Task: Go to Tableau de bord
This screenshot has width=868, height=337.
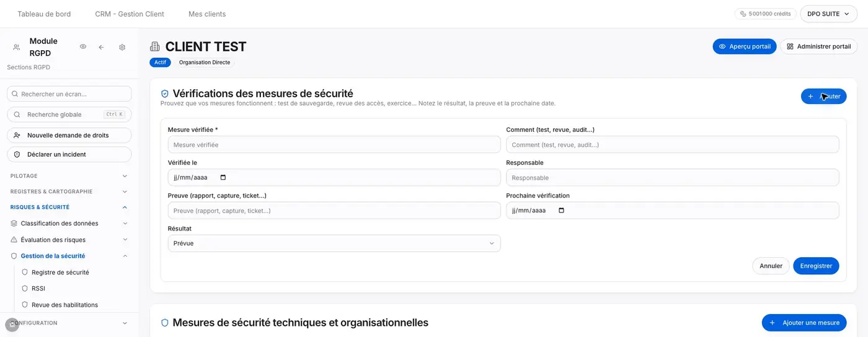Action: pos(44,14)
